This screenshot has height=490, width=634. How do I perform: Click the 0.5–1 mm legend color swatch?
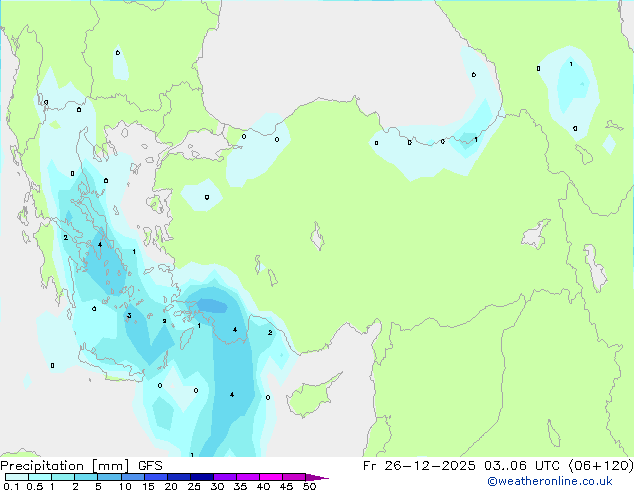[x=40, y=477]
